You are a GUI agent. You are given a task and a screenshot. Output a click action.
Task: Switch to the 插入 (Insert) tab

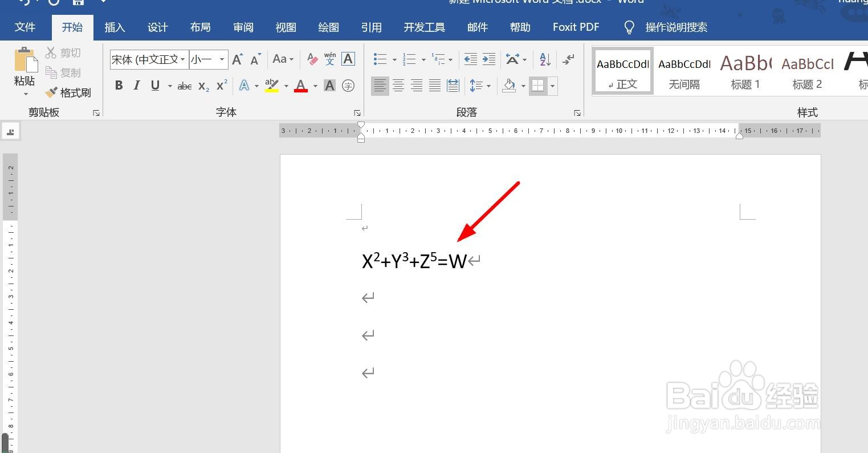point(115,27)
